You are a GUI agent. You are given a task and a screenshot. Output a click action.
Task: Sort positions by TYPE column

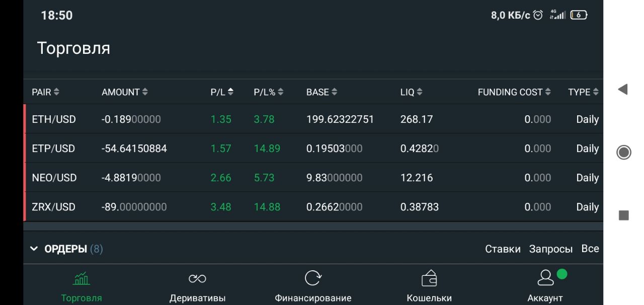point(583,92)
